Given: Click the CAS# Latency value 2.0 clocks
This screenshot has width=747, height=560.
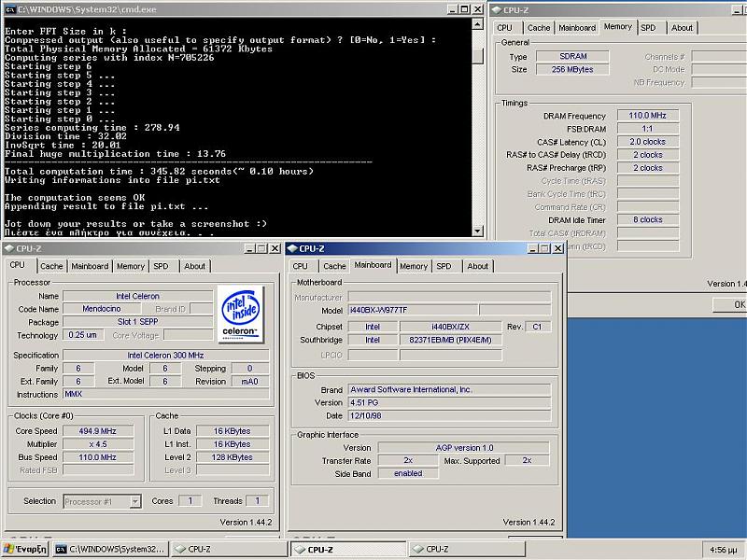Looking at the screenshot, I should (647, 142).
